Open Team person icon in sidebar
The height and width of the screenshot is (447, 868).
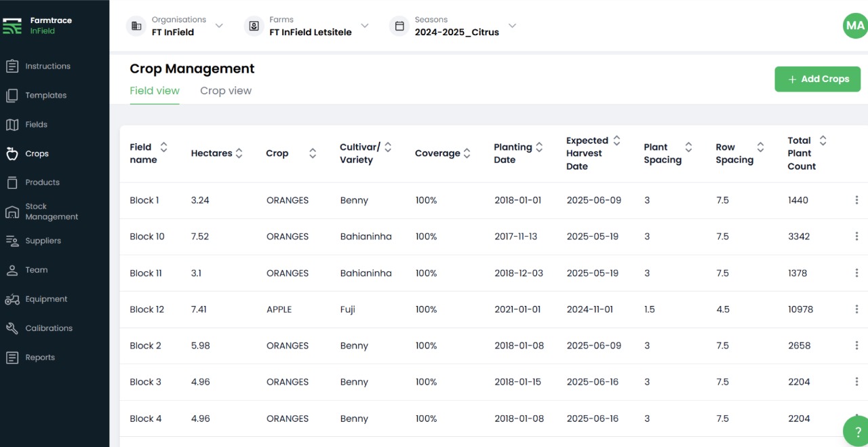[x=12, y=270]
